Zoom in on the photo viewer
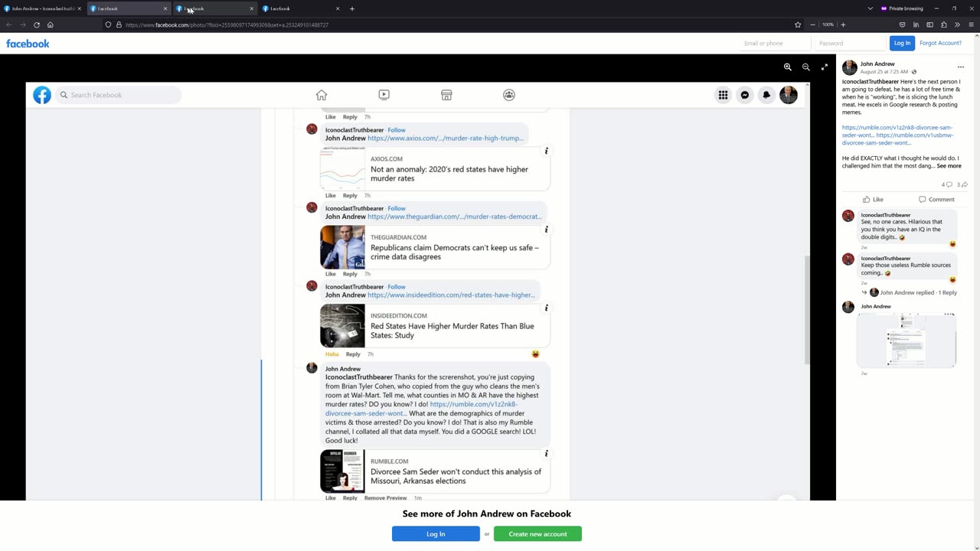The image size is (980, 551). [788, 67]
